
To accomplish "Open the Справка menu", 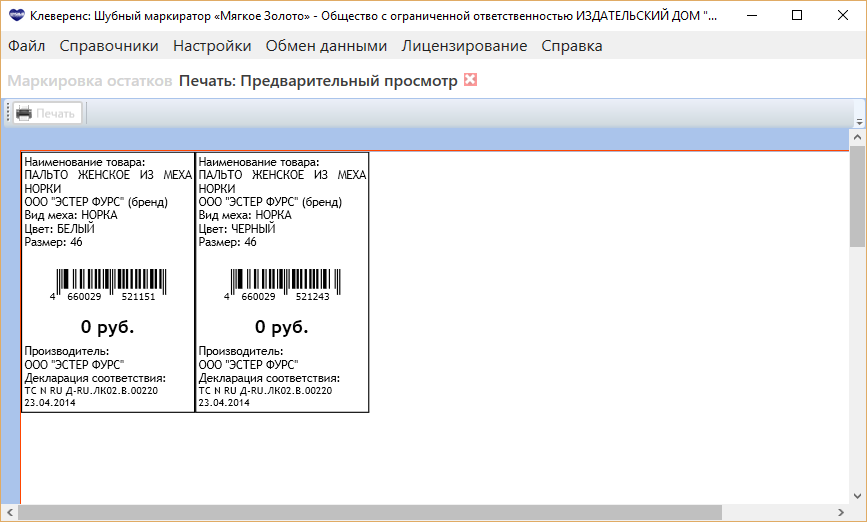I will click(572, 46).
